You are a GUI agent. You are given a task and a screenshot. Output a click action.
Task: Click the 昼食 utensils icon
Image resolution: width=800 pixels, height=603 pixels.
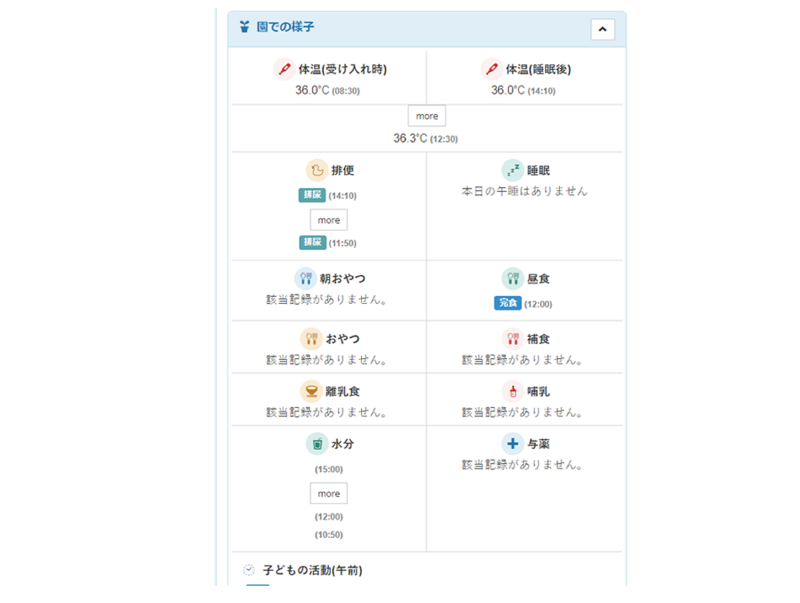[513, 278]
